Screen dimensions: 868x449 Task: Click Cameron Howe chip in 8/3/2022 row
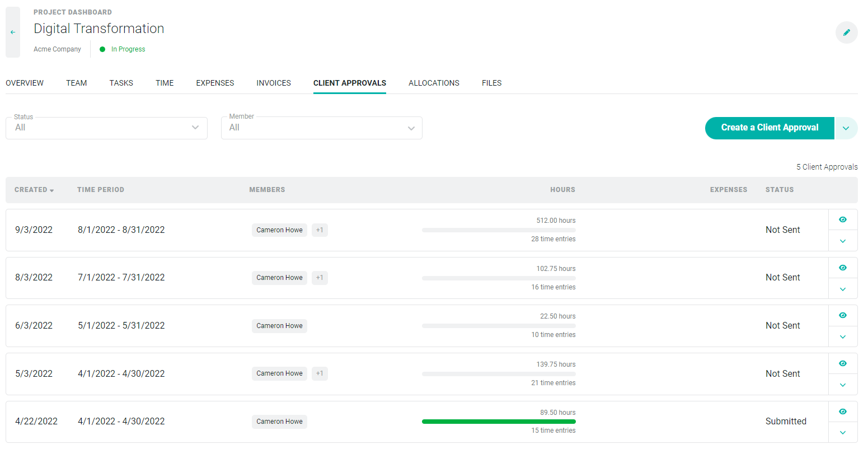pyautogui.click(x=279, y=278)
